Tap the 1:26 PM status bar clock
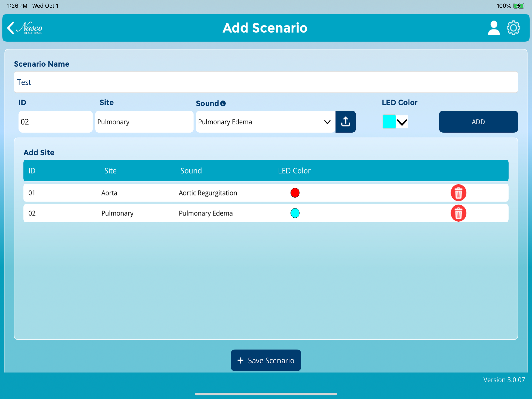532x399 pixels. pos(17,6)
